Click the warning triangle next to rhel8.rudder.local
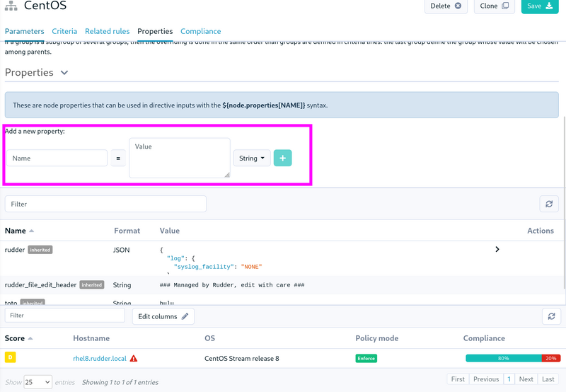566x392 pixels. click(x=134, y=359)
